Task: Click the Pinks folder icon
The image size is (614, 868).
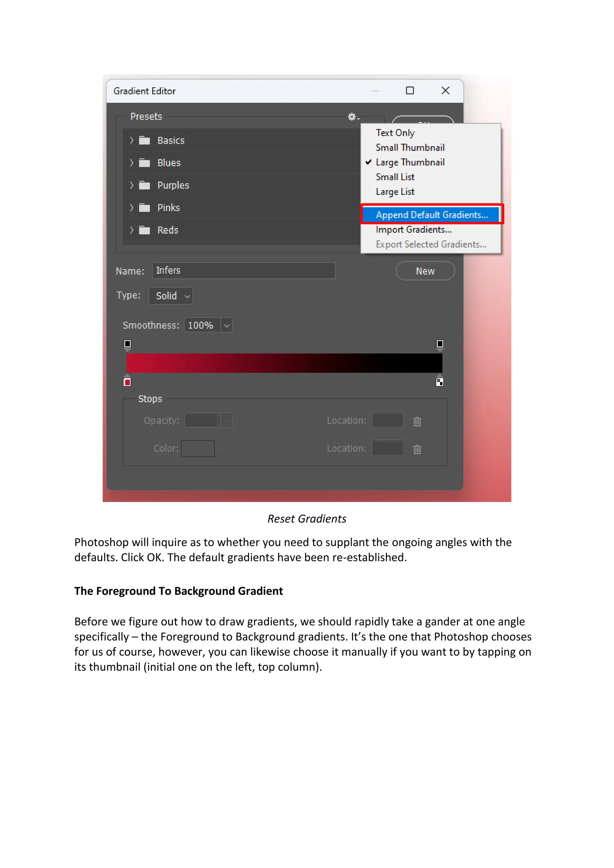Action: pyautogui.click(x=145, y=207)
